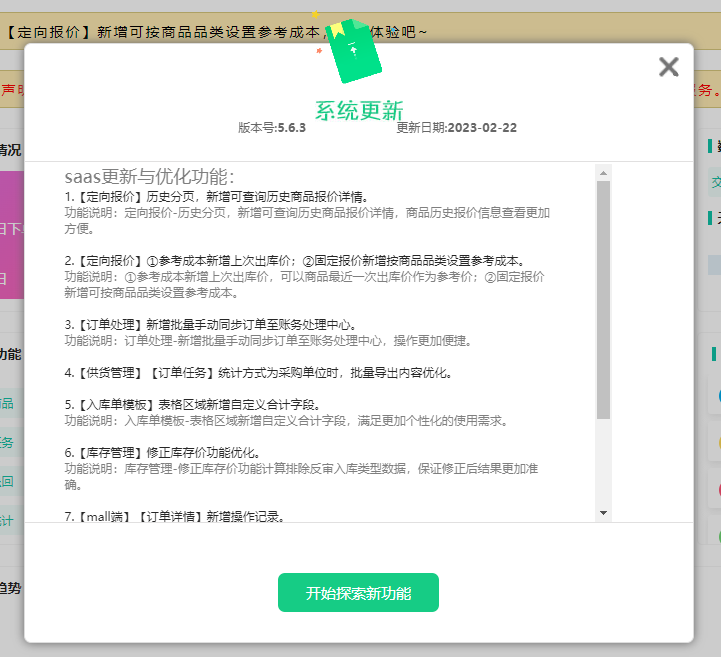Screen dimensions: 721x657
Task: Click item 4 about 供货管理 订单任务
Action: pos(258,373)
